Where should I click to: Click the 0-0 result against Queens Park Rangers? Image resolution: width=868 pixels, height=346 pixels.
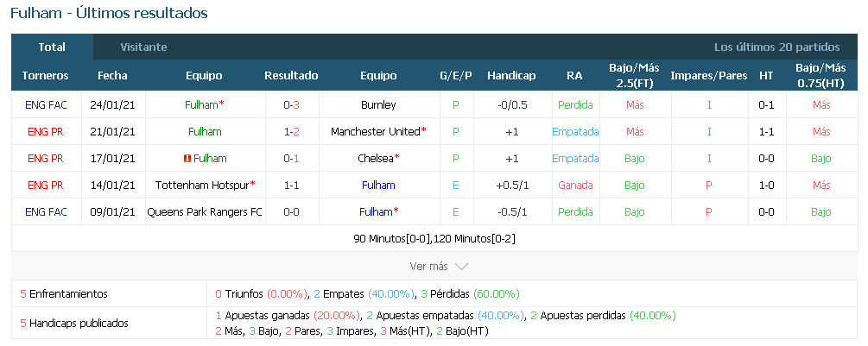tap(291, 211)
